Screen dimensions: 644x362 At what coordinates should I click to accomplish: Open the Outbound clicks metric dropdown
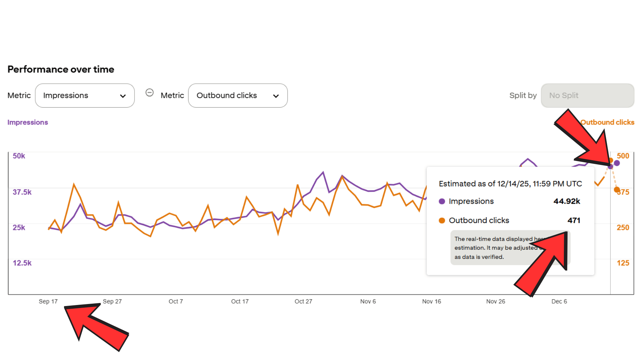(x=238, y=96)
